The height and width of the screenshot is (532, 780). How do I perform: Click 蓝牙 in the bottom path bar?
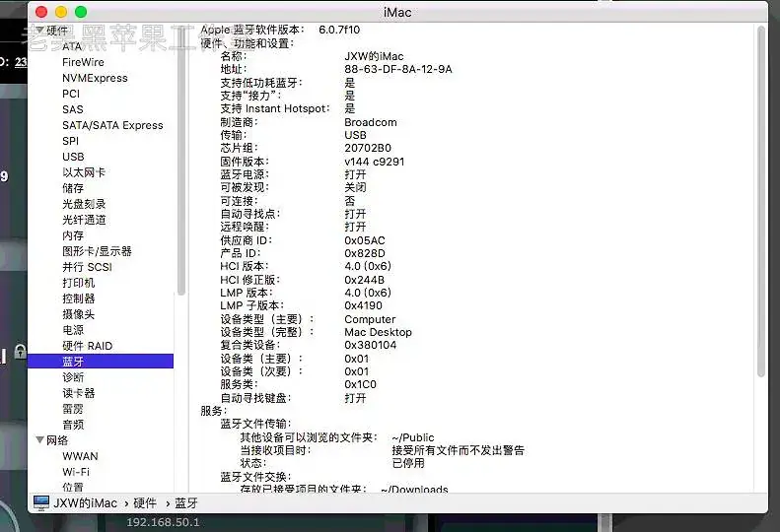click(x=186, y=503)
